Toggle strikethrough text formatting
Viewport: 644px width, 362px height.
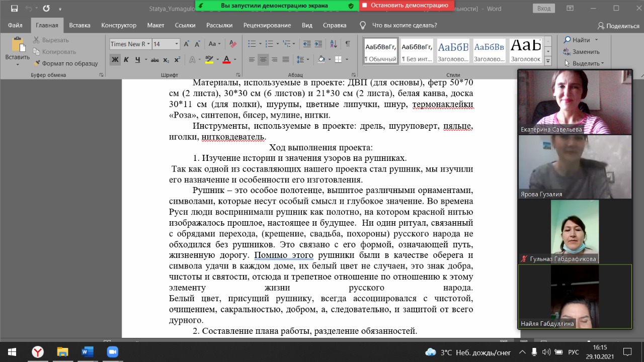point(155,60)
